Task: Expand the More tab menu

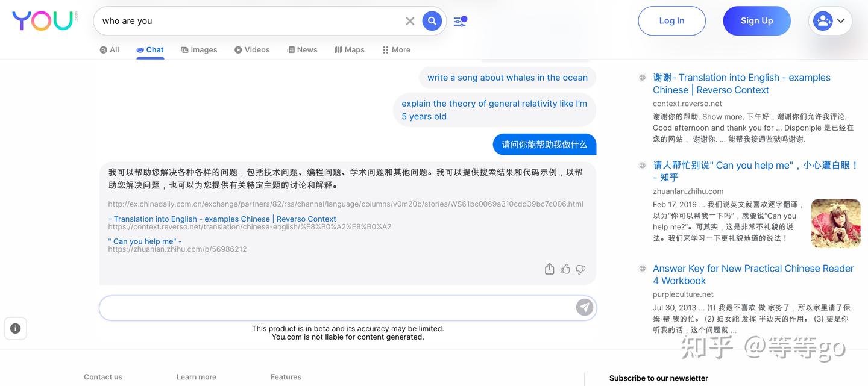Action: pos(396,50)
